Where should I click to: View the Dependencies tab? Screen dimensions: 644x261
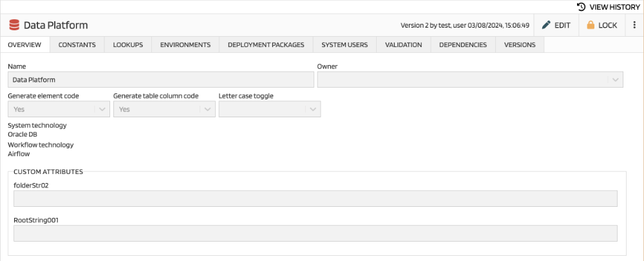[x=463, y=45]
